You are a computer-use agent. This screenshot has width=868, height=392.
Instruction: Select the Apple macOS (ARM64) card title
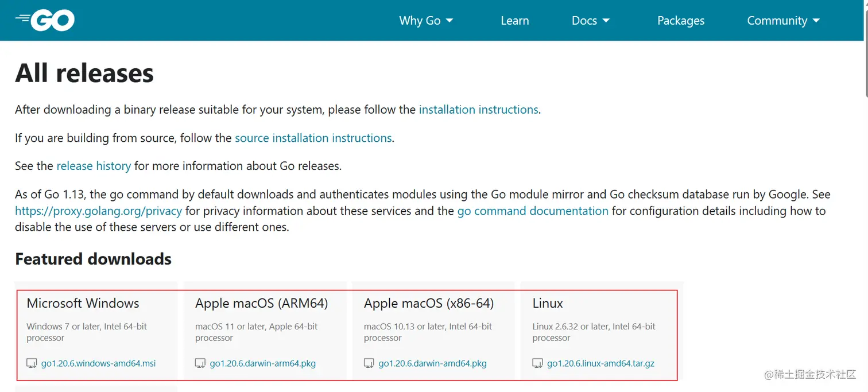tap(261, 303)
